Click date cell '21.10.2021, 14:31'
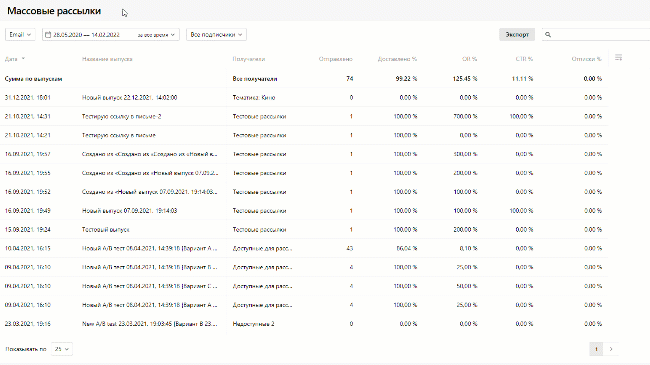650x365 pixels. (27, 117)
